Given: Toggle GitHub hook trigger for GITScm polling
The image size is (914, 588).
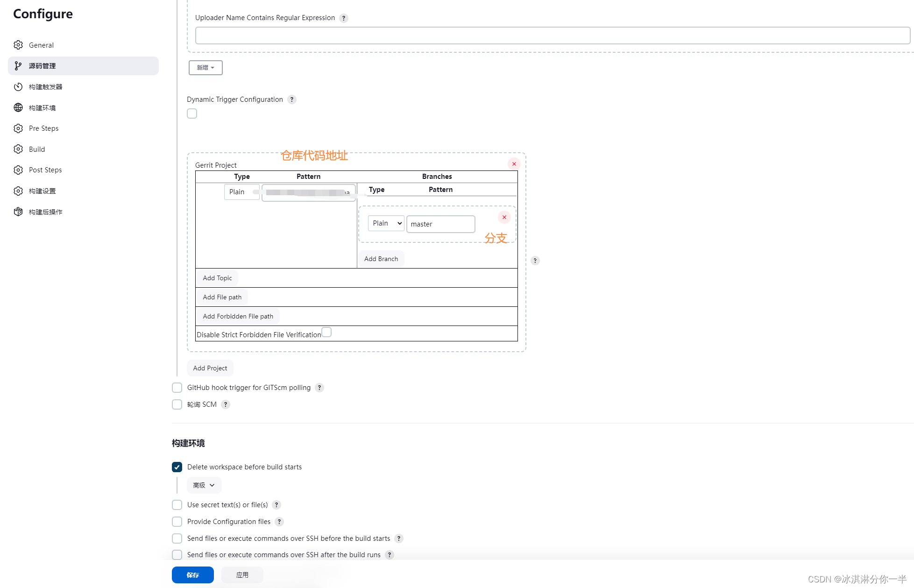Looking at the screenshot, I should pyautogui.click(x=177, y=387).
